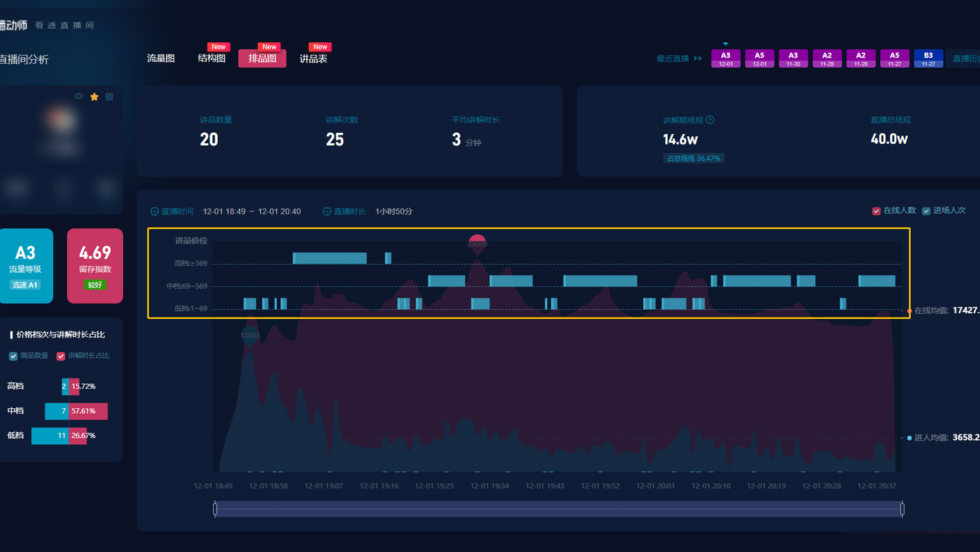The width and height of the screenshot is (980, 552).
Task: Click the help icon beside 讲解期场观
Action: [x=710, y=120]
